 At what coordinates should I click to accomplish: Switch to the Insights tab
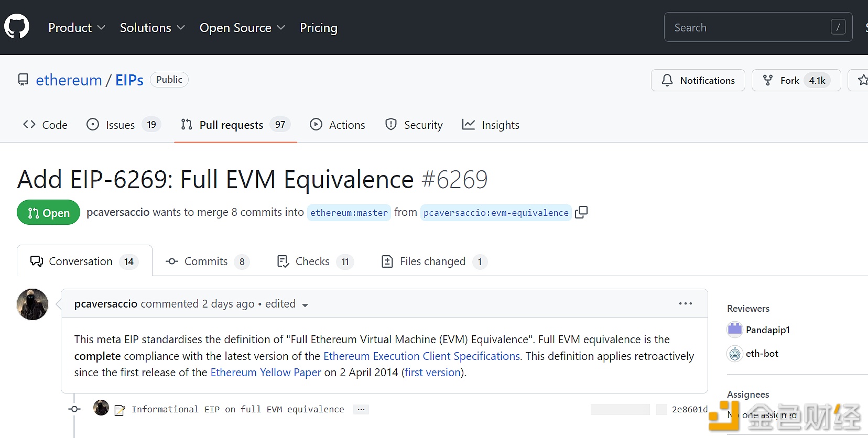[x=491, y=125]
